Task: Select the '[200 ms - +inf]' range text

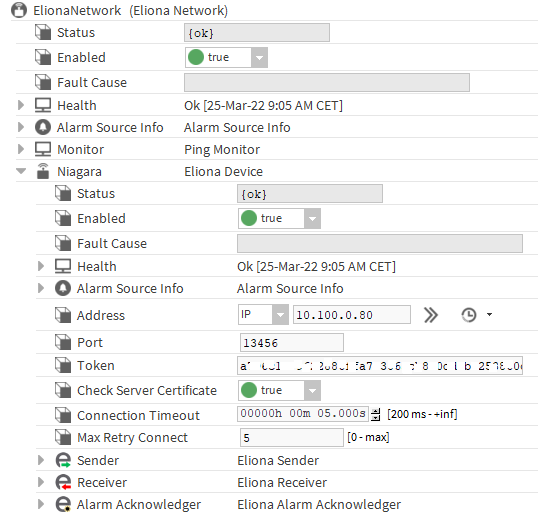Action: 422,414
